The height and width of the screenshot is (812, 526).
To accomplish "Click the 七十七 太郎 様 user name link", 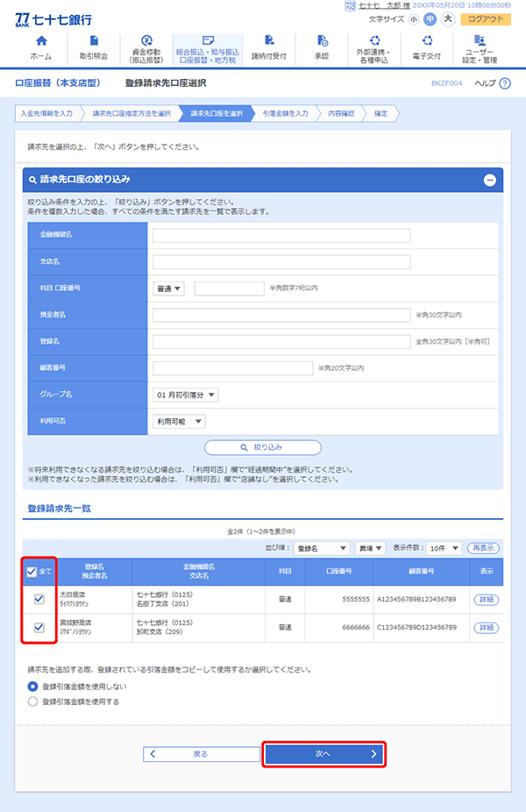I will pyautogui.click(x=384, y=5).
